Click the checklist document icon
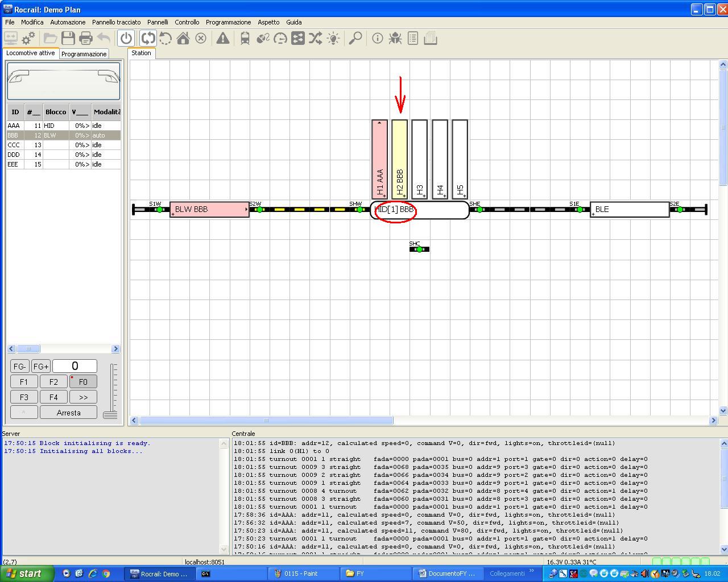Viewport: 728px width, 582px height. pyautogui.click(x=413, y=39)
